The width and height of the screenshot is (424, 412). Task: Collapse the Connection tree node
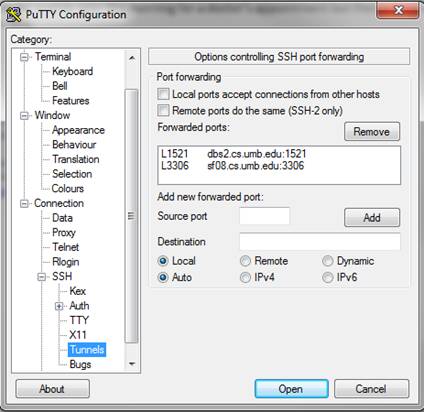[24, 203]
